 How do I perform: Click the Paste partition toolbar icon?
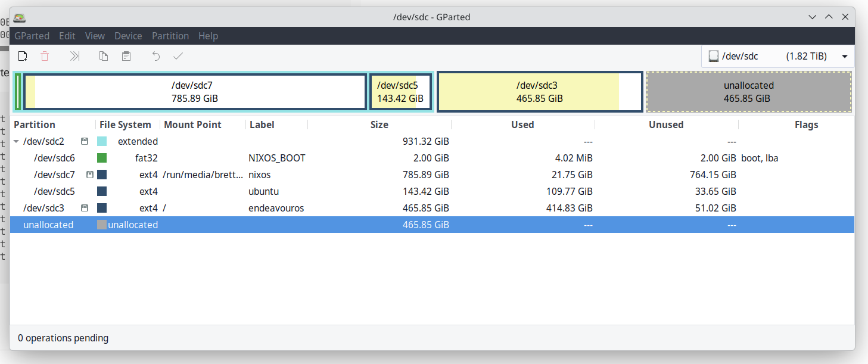126,56
